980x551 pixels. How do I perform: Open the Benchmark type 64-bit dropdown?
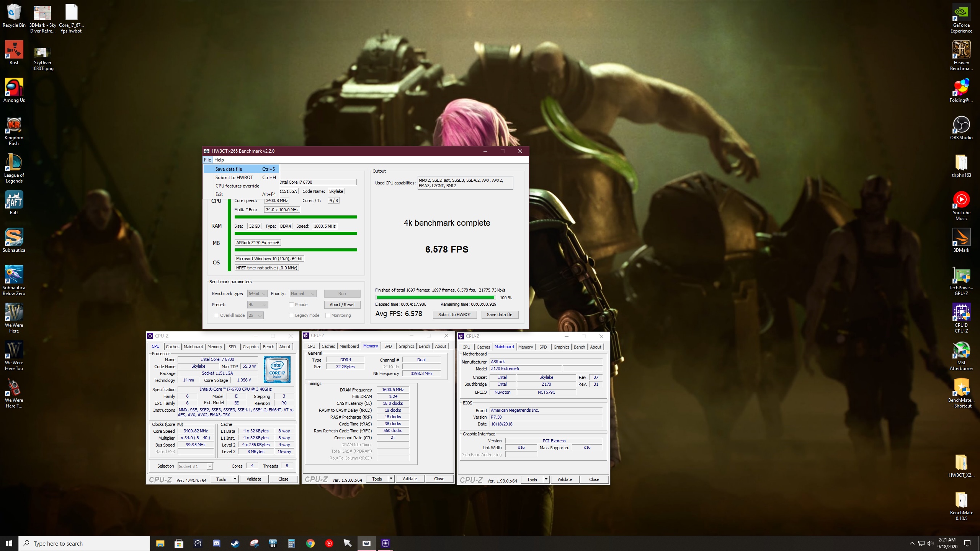click(257, 293)
